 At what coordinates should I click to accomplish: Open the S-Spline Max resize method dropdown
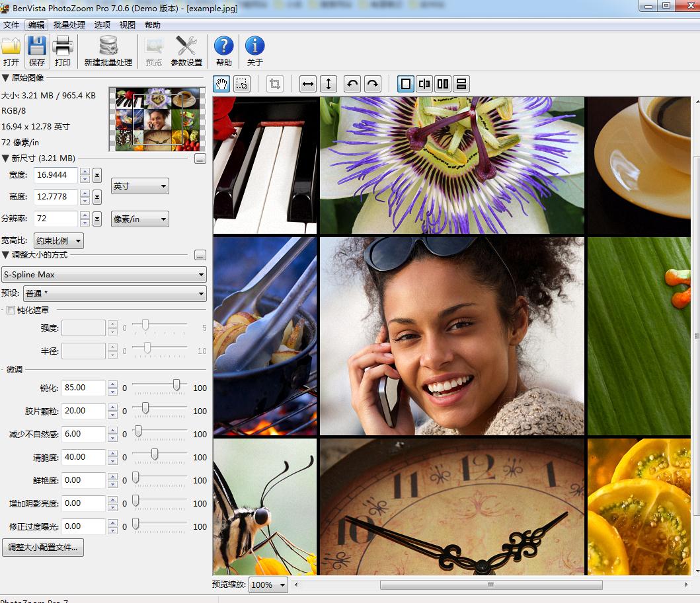pos(104,274)
